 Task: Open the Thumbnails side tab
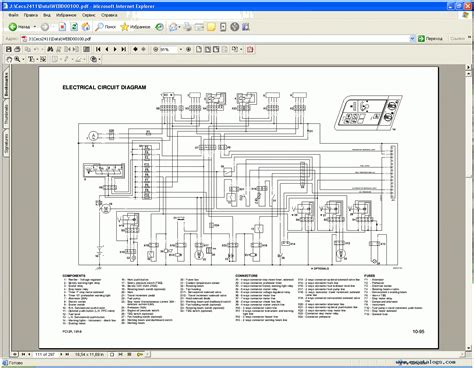6,114
